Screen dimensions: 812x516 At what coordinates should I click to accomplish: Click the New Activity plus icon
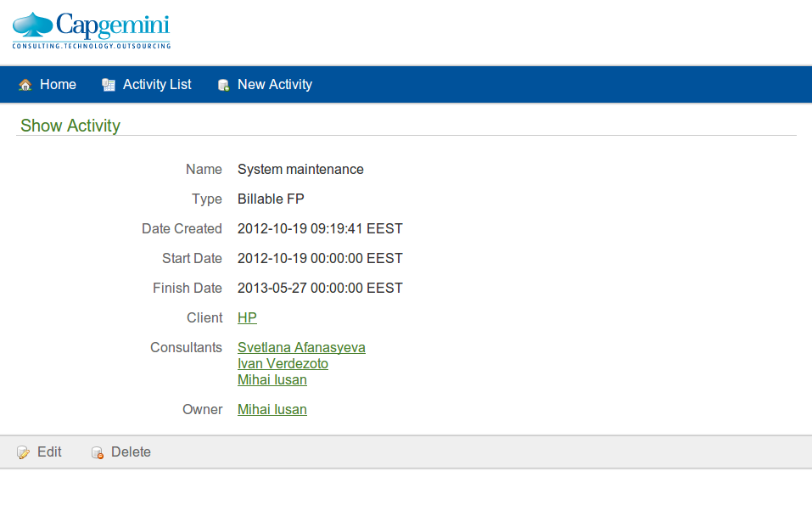tap(223, 85)
